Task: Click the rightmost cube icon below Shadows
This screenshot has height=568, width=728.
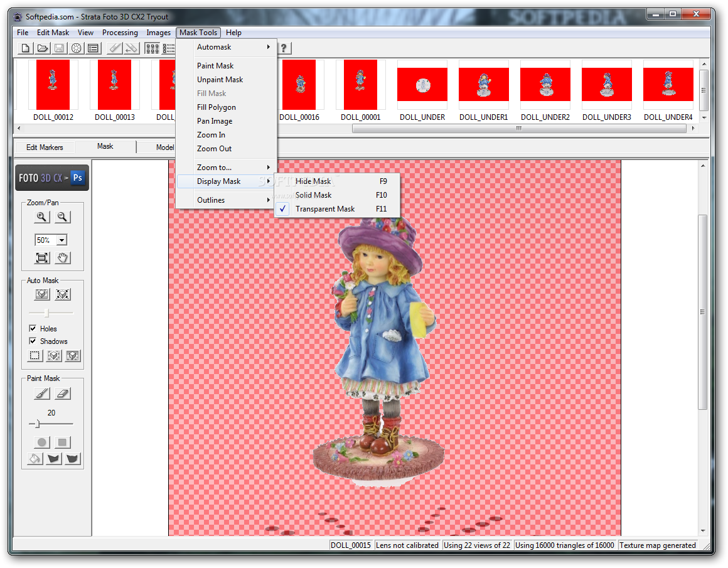Action: (x=72, y=356)
